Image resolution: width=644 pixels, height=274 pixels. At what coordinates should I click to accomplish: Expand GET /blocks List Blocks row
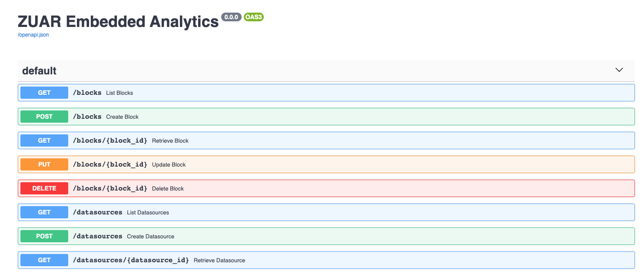click(326, 93)
